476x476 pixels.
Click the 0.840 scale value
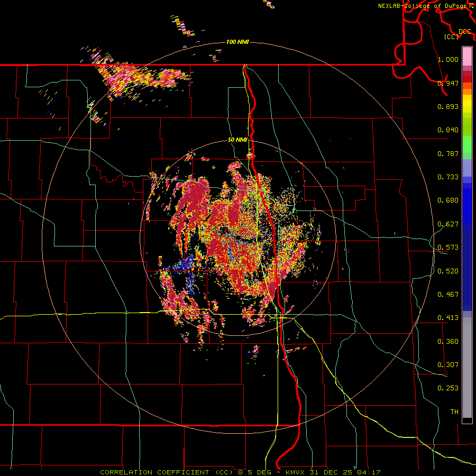point(448,130)
